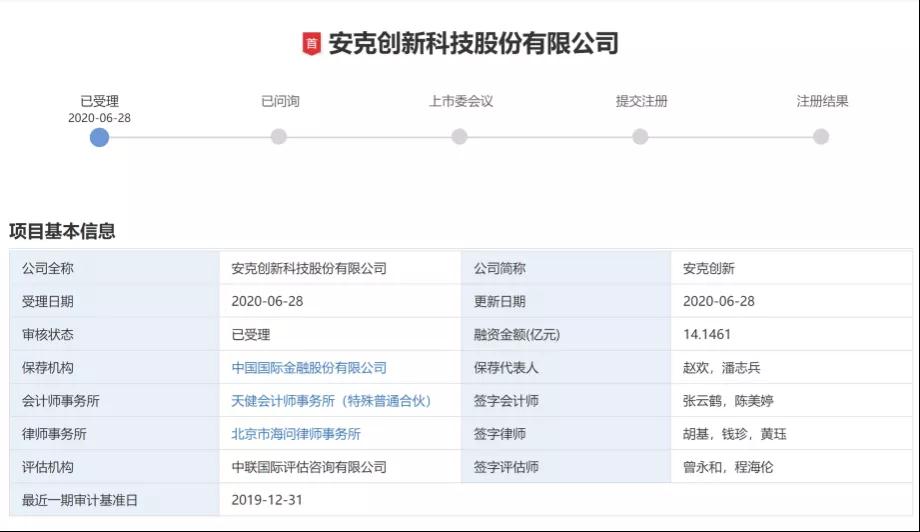Click the 受理日期 field label
Screen dimensions: 920x532
pyautogui.click(x=48, y=301)
